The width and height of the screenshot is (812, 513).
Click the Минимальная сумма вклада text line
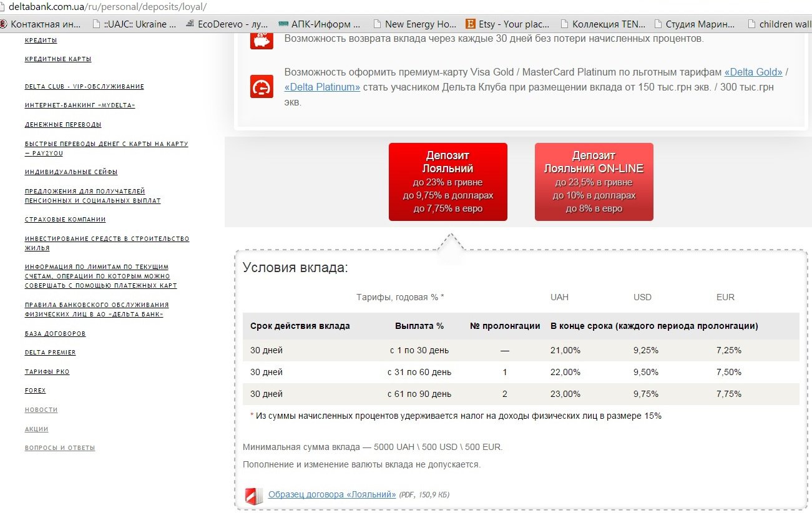pos(373,447)
